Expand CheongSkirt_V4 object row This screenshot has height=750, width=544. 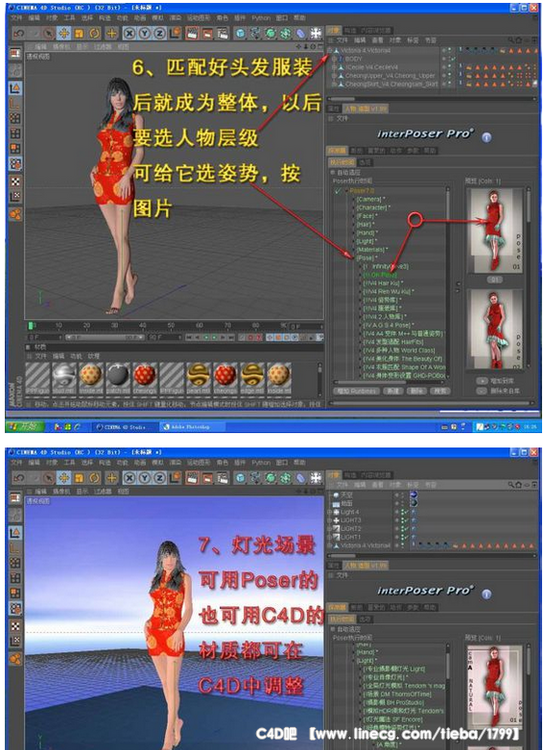334,84
